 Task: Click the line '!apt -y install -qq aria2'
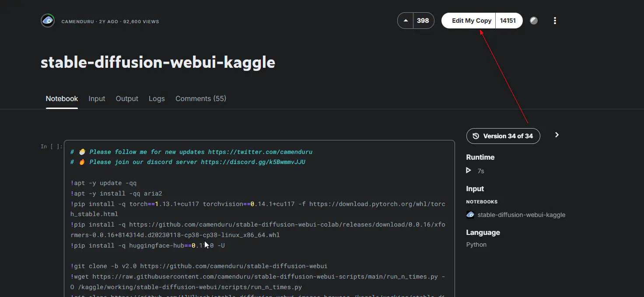pyautogui.click(x=116, y=193)
